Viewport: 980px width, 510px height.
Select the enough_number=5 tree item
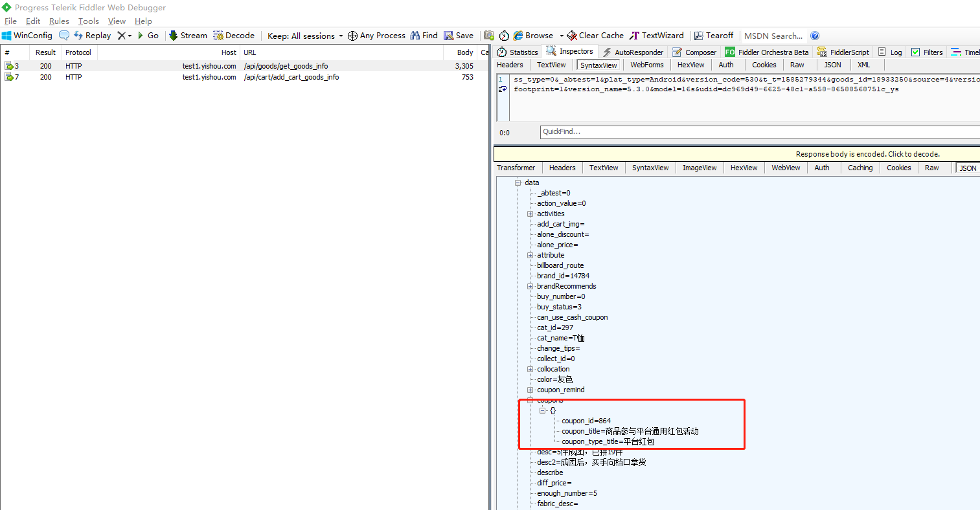click(x=567, y=493)
